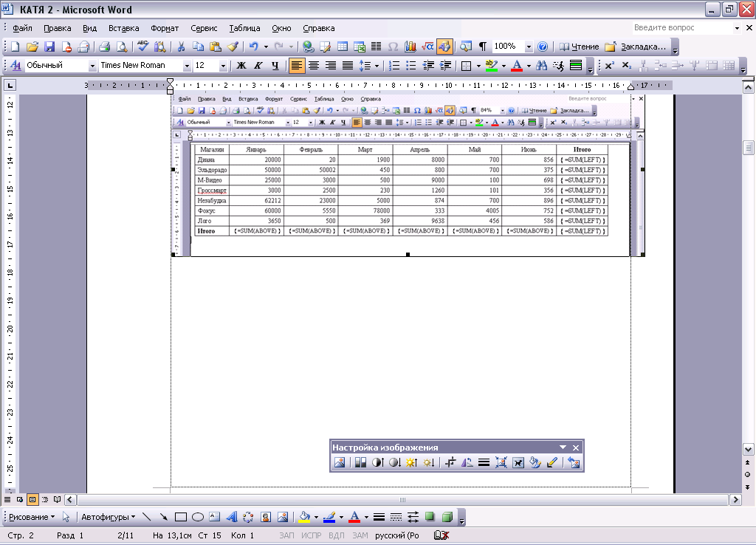Viewport: 756px width, 545px height.
Task: Align text left
Action: click(x=297, y=66)
